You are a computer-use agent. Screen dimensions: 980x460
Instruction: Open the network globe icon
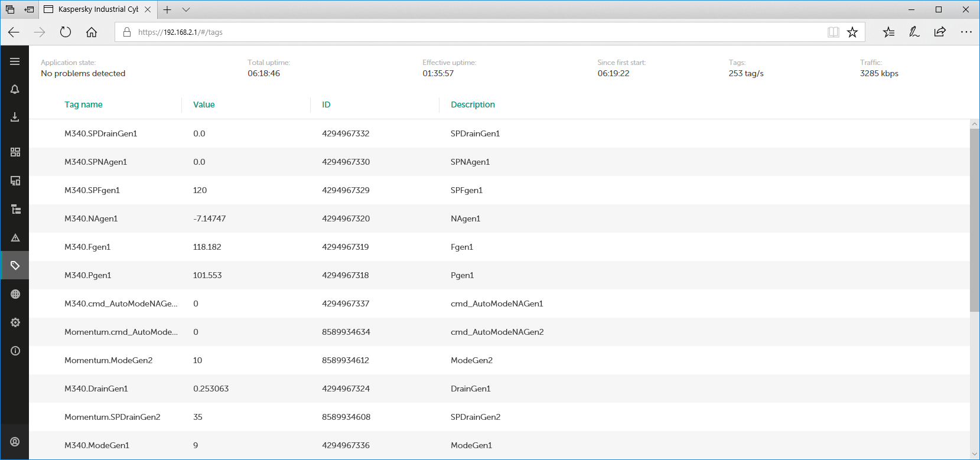15,294
